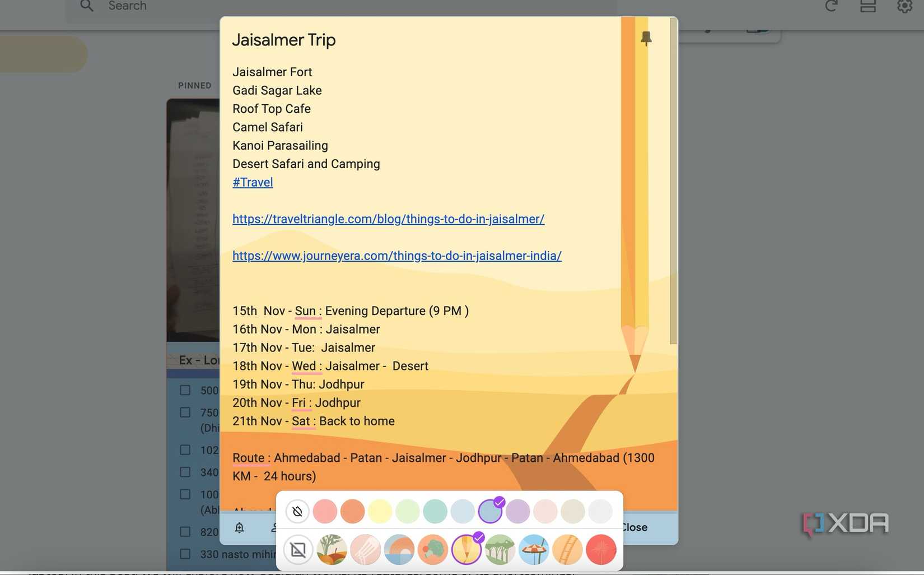The width and height of the screenshot is (924, 575).
Task: Tick the checkbox beside item 340
Action: pyautogui.click(x=185, y=472)
